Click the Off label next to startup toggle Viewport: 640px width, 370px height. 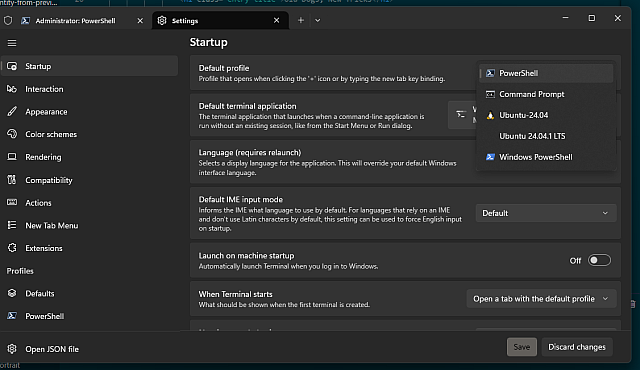click(575, 261)
